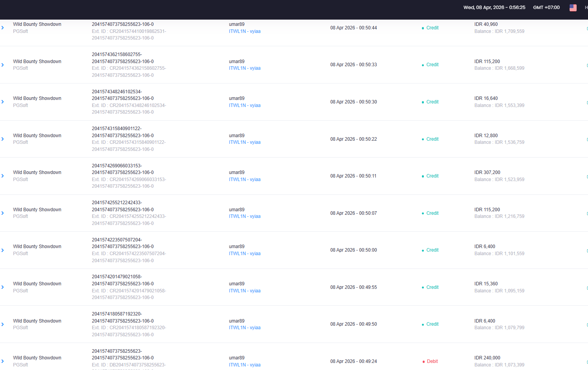Click balance IDR 1,553,399
This screenshot has width=588, height=370.
click(499, 105)
